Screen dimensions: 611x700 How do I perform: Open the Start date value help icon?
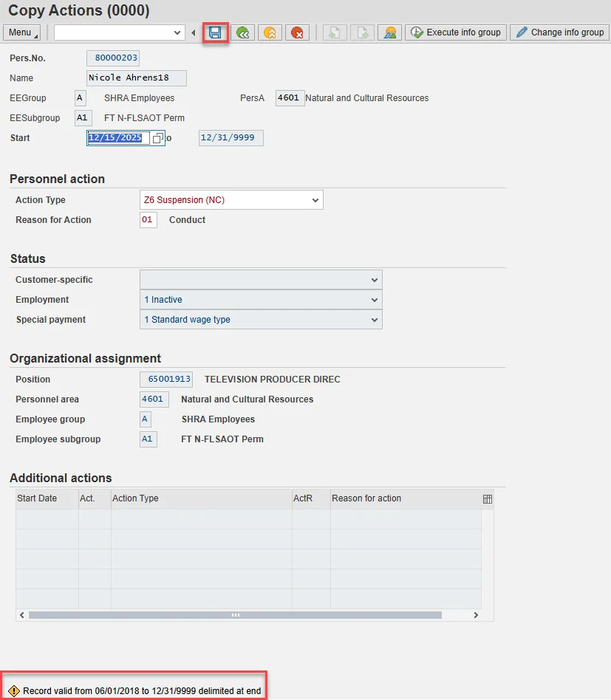157,138
